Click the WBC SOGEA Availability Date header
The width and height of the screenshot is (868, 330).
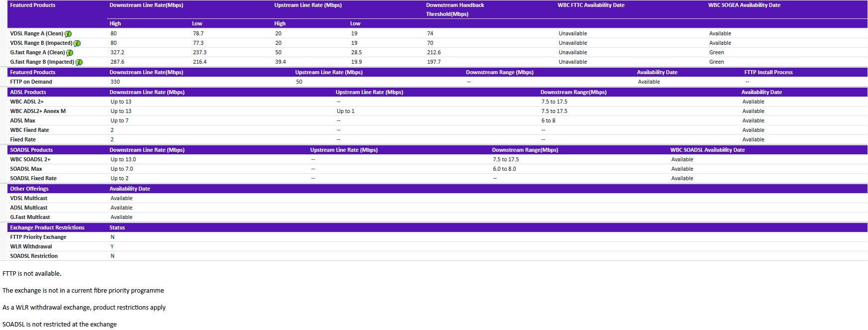744,5
